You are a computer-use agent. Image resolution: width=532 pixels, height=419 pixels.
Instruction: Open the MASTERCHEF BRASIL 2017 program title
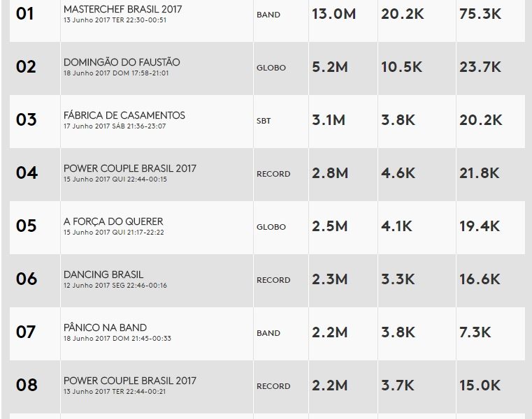pyautogui.click(x=122, y=9)
